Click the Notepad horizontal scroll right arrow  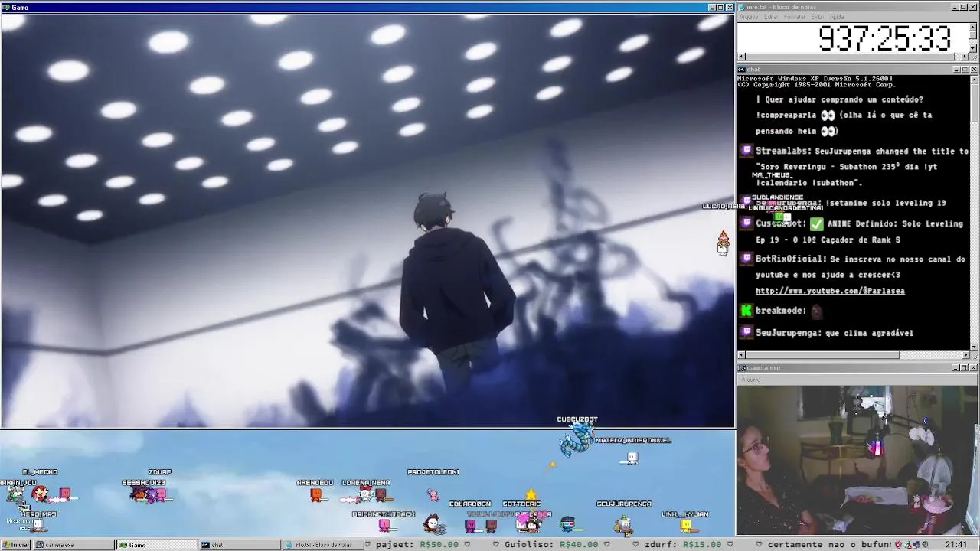coord(965,57)
